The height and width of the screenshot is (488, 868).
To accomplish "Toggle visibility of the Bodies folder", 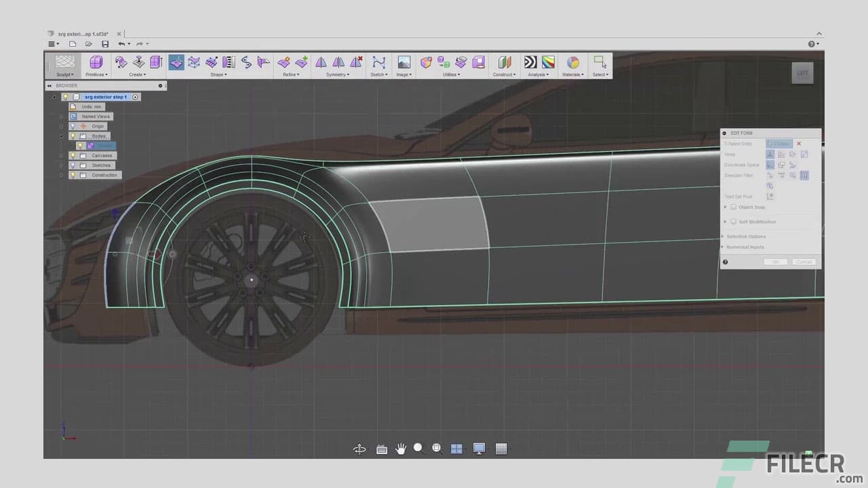I will click(73, 136).
